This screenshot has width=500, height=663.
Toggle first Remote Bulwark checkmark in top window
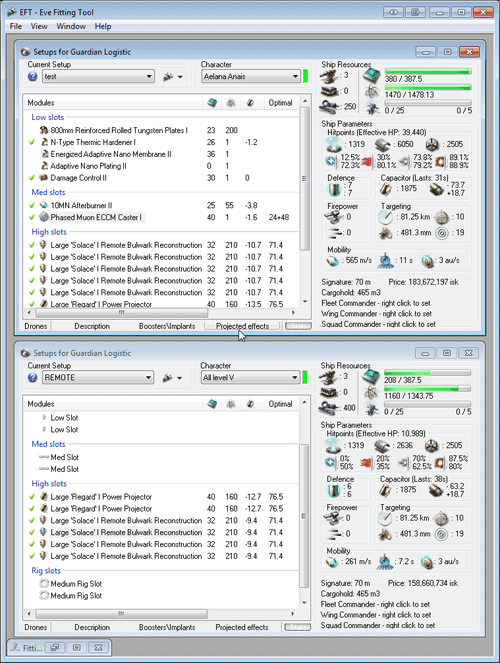32,245
